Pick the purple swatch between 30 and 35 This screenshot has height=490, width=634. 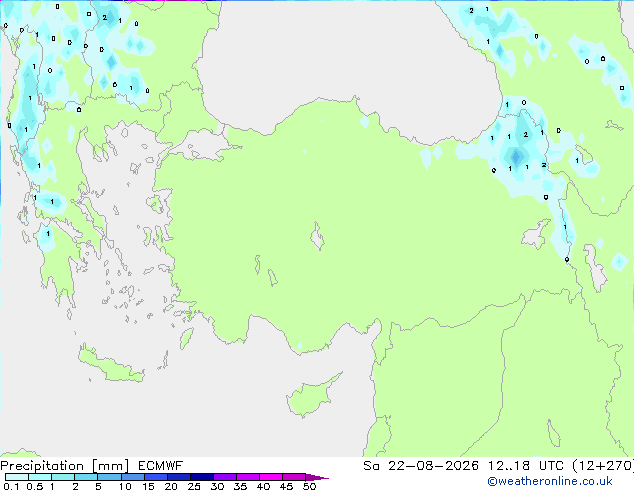[224, 477]
